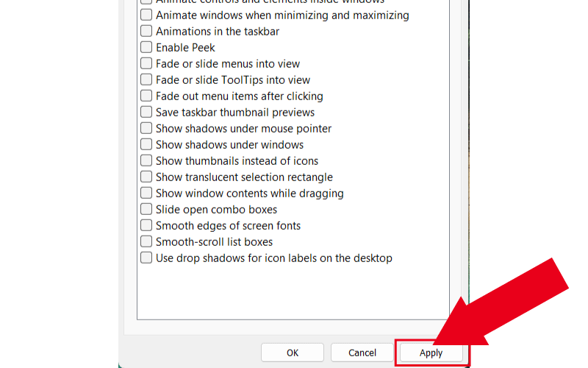Toggle Show shadows under mouse pointer
Viewport: 588px width, 368px height.
(x=146, y=128)
